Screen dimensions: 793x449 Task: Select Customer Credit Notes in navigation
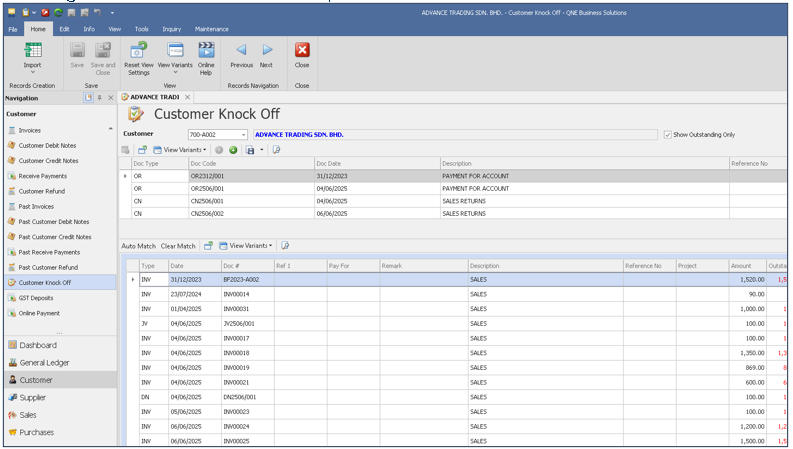tap(48, 160)
